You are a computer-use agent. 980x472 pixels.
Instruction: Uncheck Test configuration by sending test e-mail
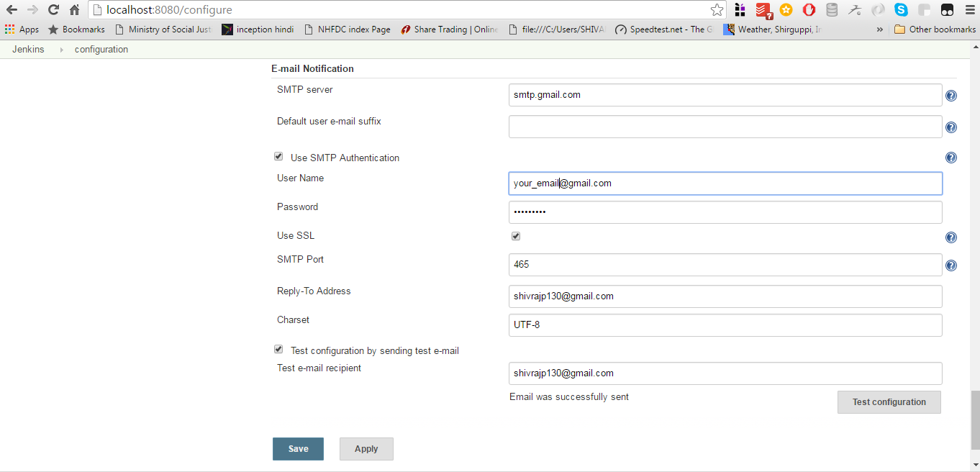pos(278,349)
